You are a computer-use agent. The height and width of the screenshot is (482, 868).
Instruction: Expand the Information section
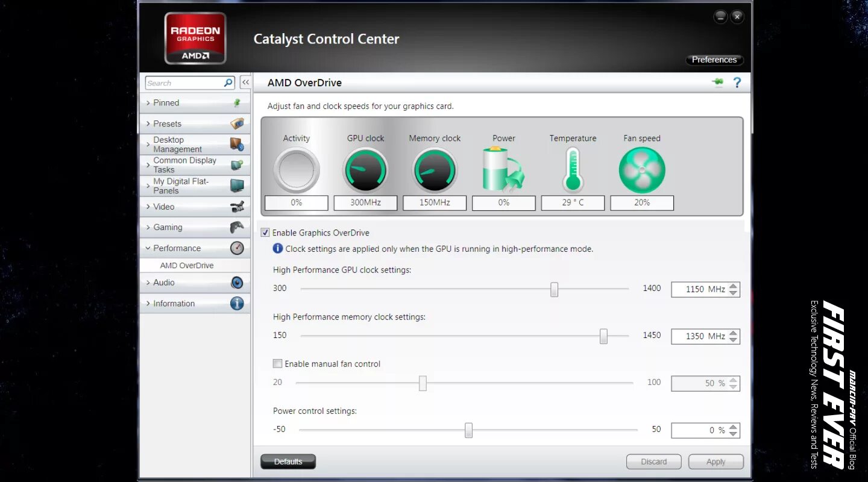(148, 303)
